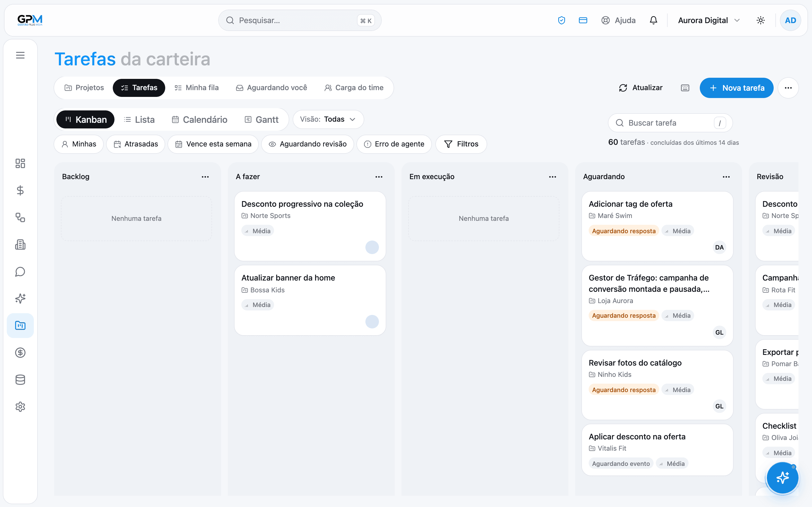Toggle the Aguardando revisão filter chip
812x507 pixels.
tap(308, 144)
